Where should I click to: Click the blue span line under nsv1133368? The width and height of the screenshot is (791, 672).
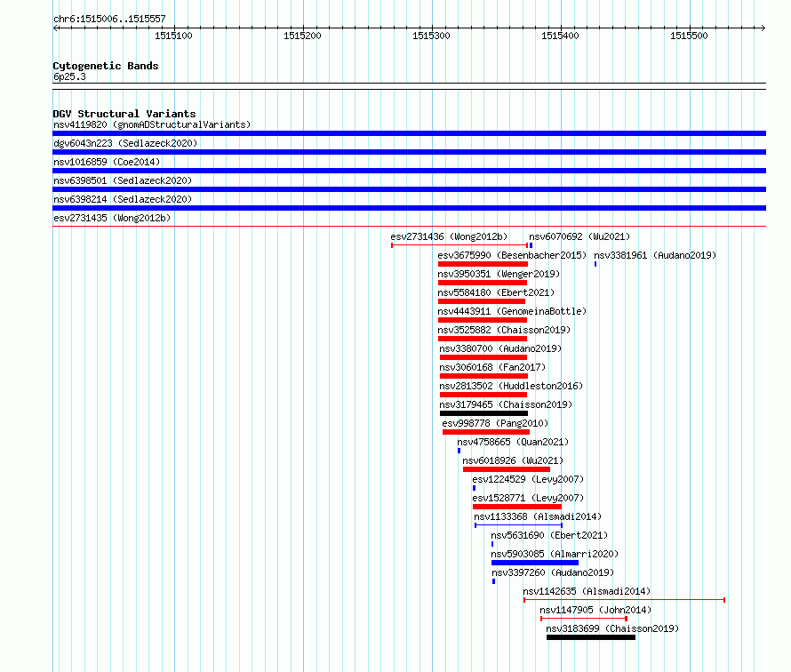tap(518, 525)
